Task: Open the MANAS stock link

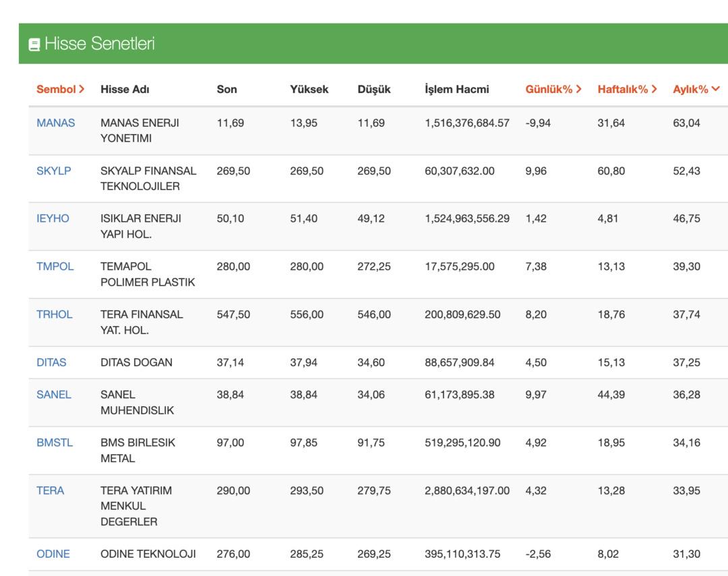Action: click(55, 123)
